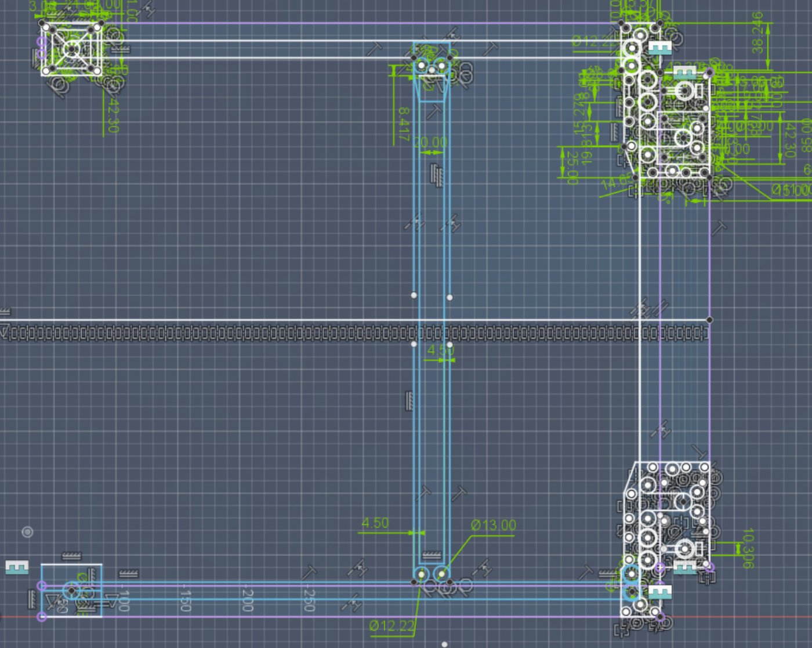Select the Ø12.22 dimension at the bottom
Image resolution: width=812 pixels, height=648 pixels.
pos(392,626)
